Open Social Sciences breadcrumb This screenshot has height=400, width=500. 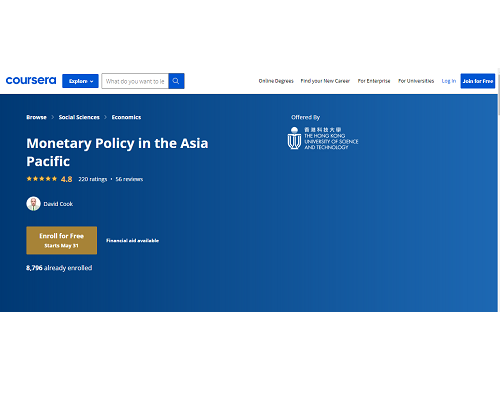coord(79,117)
